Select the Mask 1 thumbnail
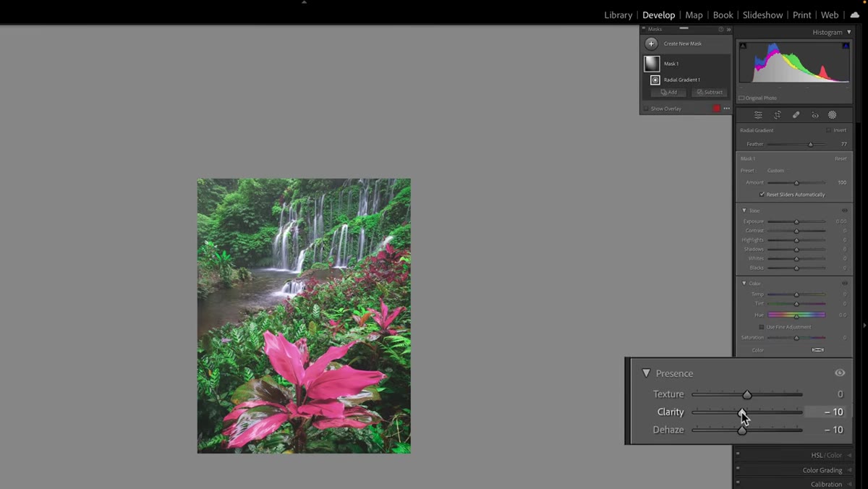868x489 pixels. [652, 64]
